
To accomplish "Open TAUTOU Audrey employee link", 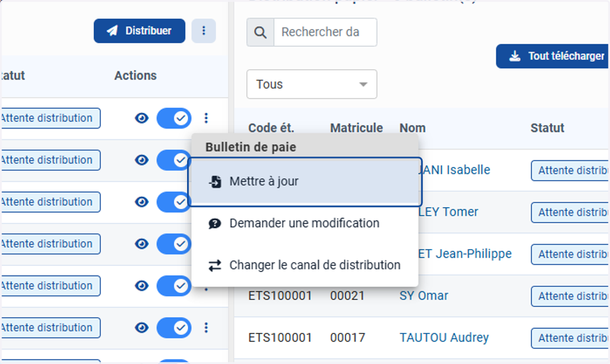I will click(x=444, y=337).
